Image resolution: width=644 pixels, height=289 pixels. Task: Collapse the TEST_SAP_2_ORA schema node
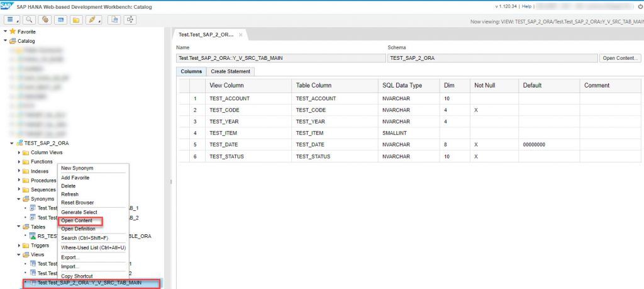(x=12, y=143)
